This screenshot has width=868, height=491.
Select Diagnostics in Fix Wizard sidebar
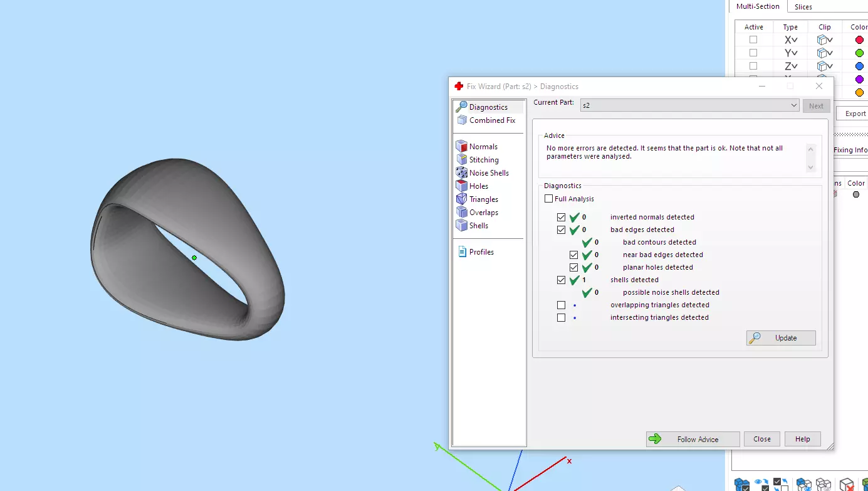tap(488, 107)
